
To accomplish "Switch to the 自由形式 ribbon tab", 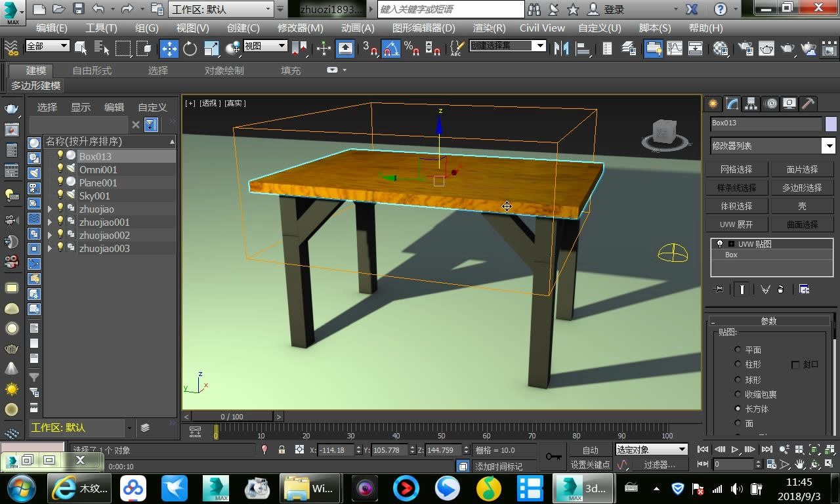I will click(x=92, y=70).
